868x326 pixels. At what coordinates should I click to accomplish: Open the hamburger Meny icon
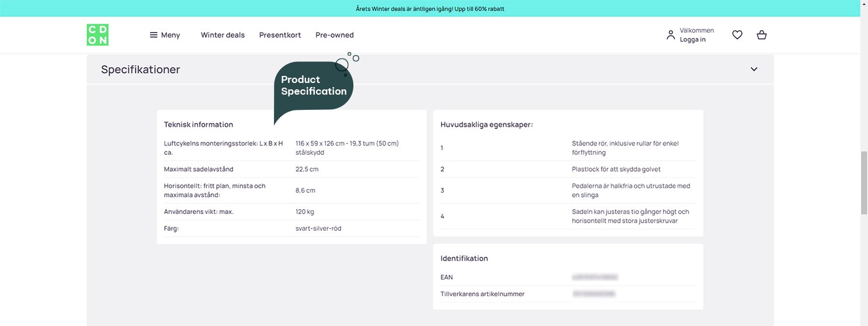click(x=154, y=35)
